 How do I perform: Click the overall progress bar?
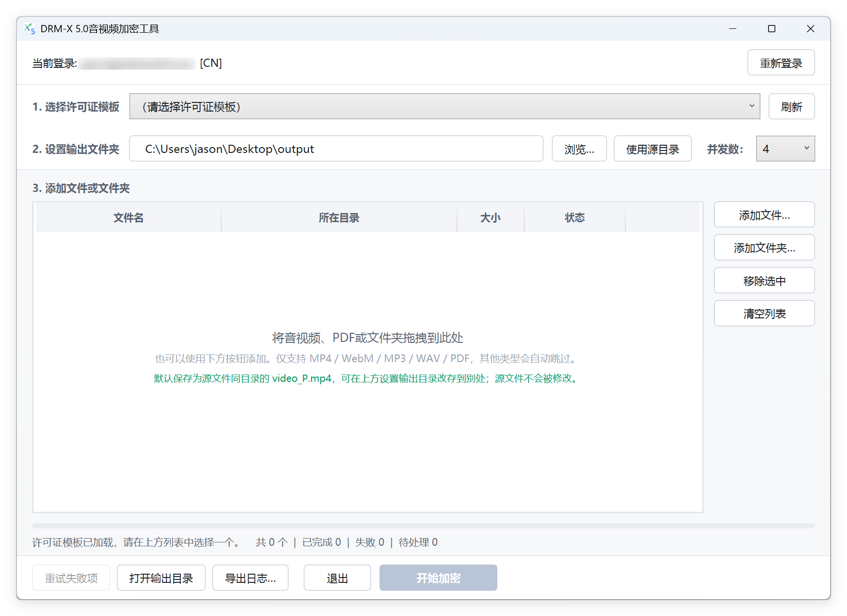[423, 526]
